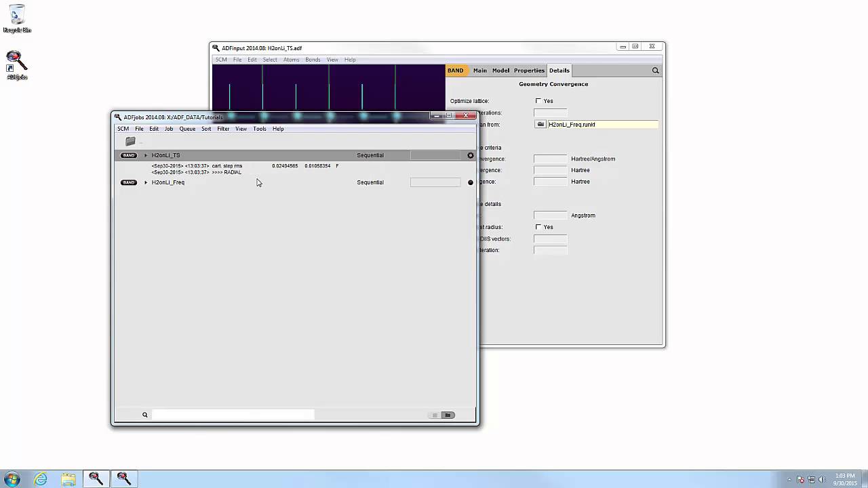Click the ADFjobs search input field

(233, 415)
